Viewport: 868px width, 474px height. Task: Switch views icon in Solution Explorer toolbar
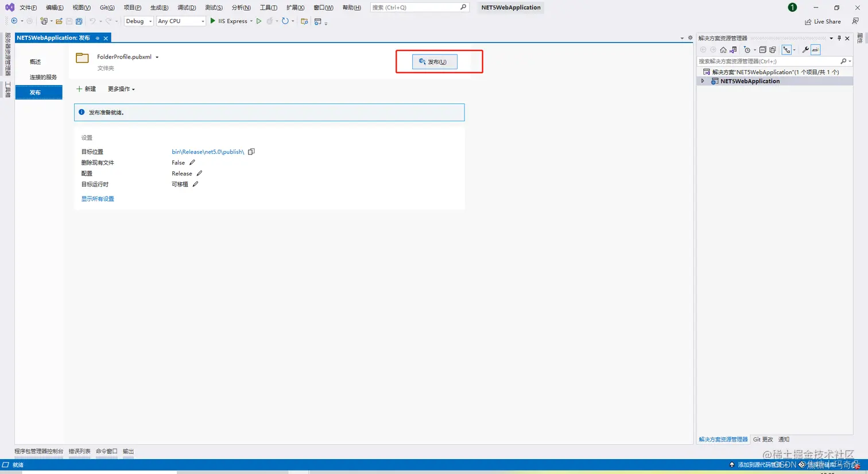coord(733,50)
